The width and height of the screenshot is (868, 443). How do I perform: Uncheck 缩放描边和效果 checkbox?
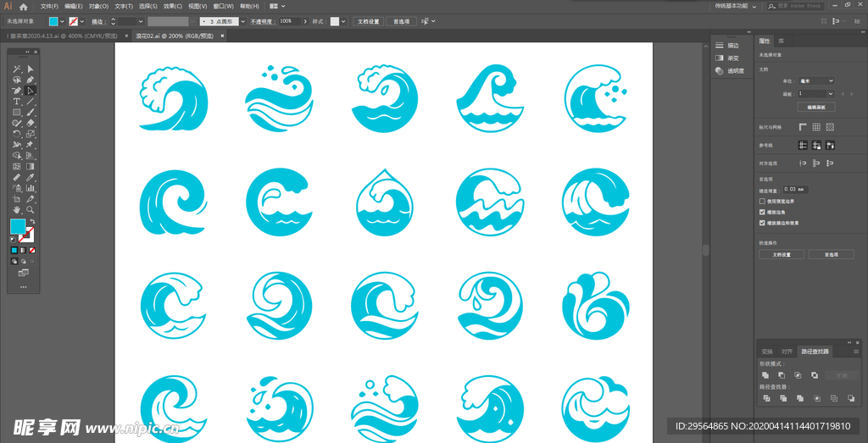click(762, 223)
